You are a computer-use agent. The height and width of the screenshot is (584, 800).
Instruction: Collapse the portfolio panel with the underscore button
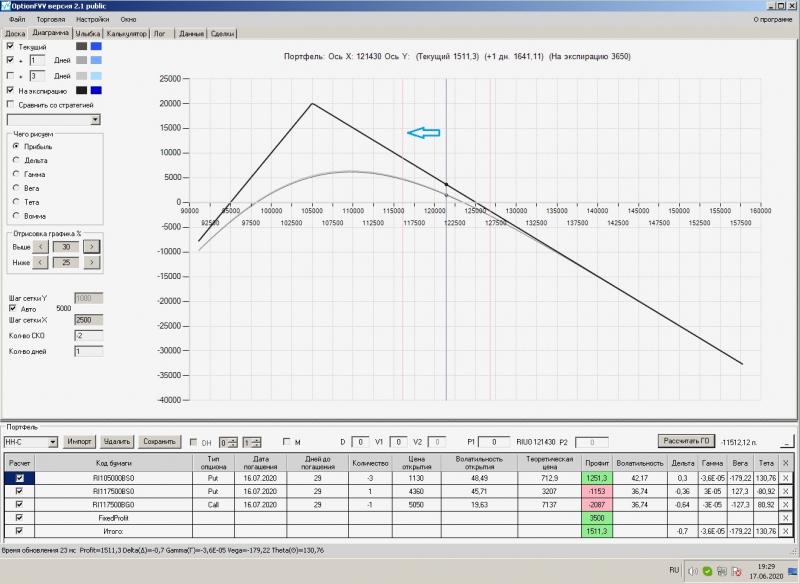tap(787, 441)
